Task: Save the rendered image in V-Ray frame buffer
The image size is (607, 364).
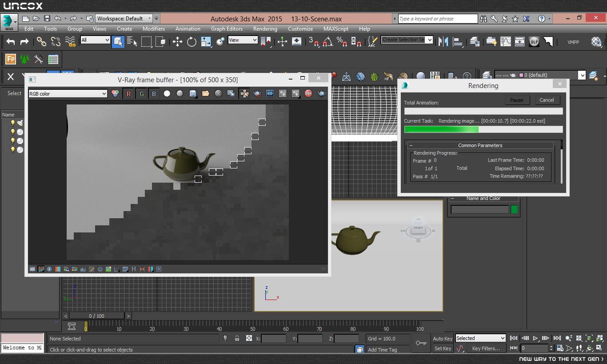Action: click(193, 93)
